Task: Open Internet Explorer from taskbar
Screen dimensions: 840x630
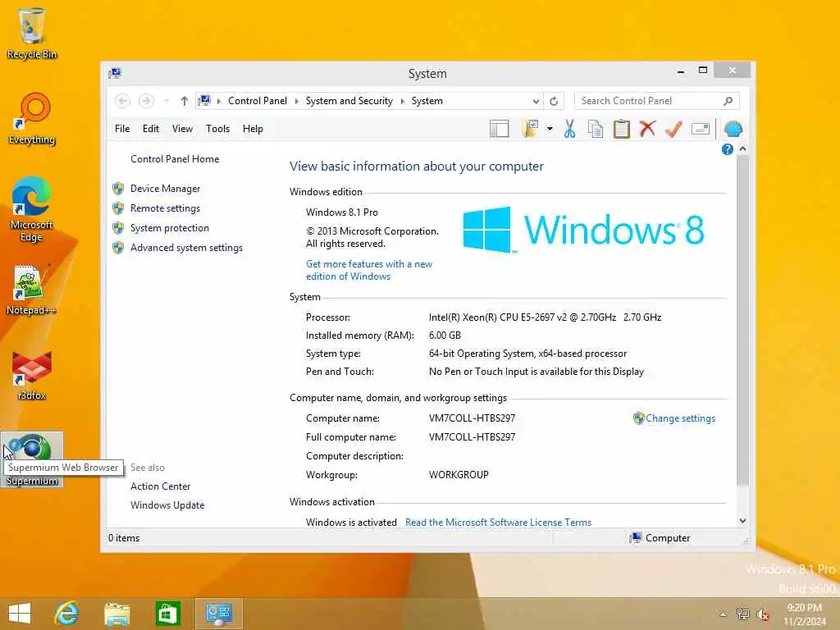Action: coord(67,614)
